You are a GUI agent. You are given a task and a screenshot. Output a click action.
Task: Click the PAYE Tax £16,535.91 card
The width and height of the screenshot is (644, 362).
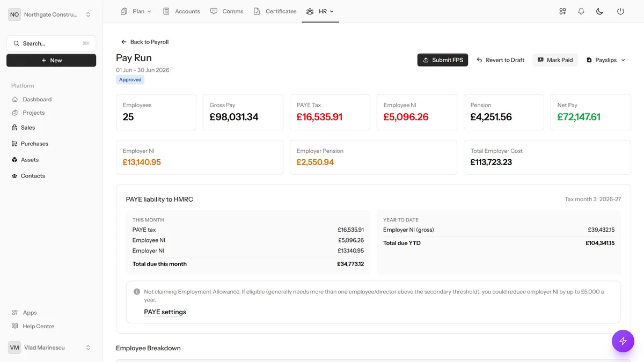(330, 112)
